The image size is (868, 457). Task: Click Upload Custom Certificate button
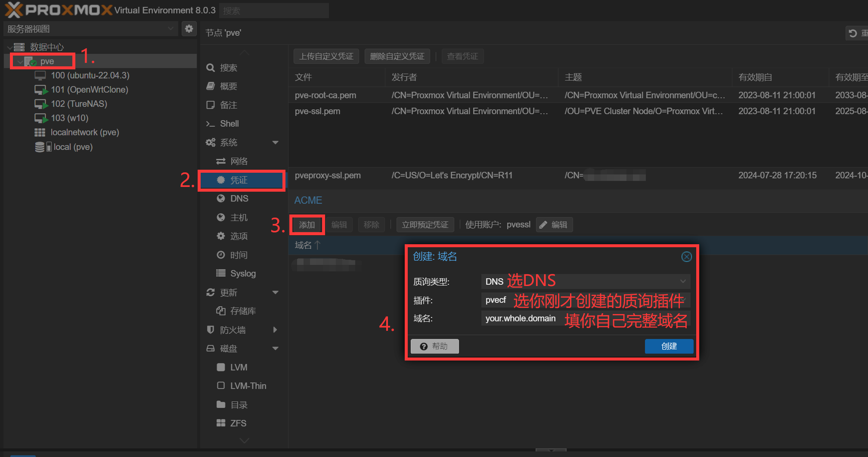(x=326, y=56)
